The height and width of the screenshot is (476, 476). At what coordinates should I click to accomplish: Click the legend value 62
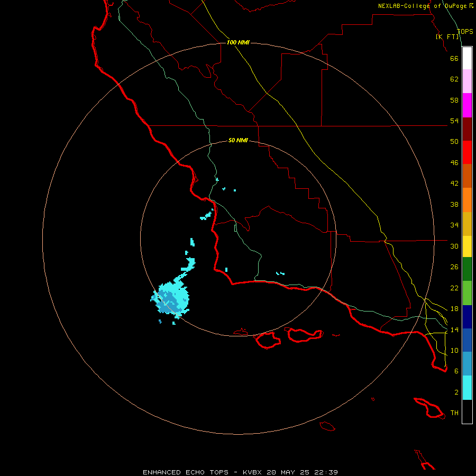[x=454, y=79]
